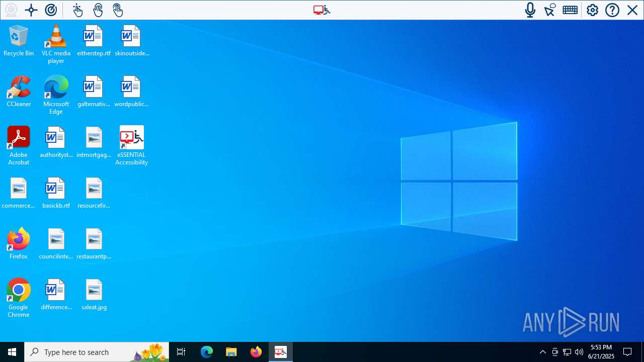Select the Microsoft Edge desktop shortcut
The width and height of the screenshot is (644, 362).
click(56, 95)
